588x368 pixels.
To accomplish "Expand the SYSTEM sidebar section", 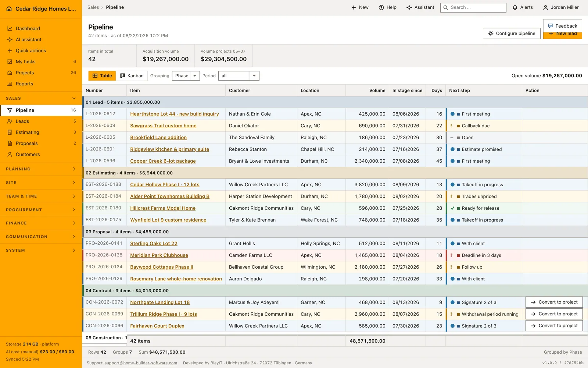I will pyautogui.click(x=41, y=251).
